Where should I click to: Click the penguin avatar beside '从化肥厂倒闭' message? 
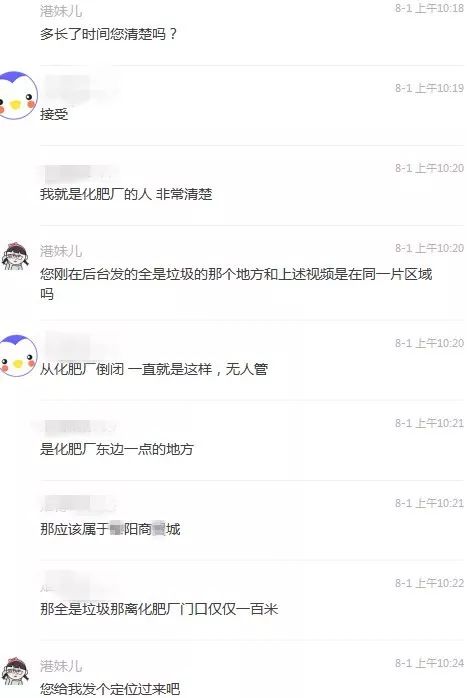(x=18, y=356)
